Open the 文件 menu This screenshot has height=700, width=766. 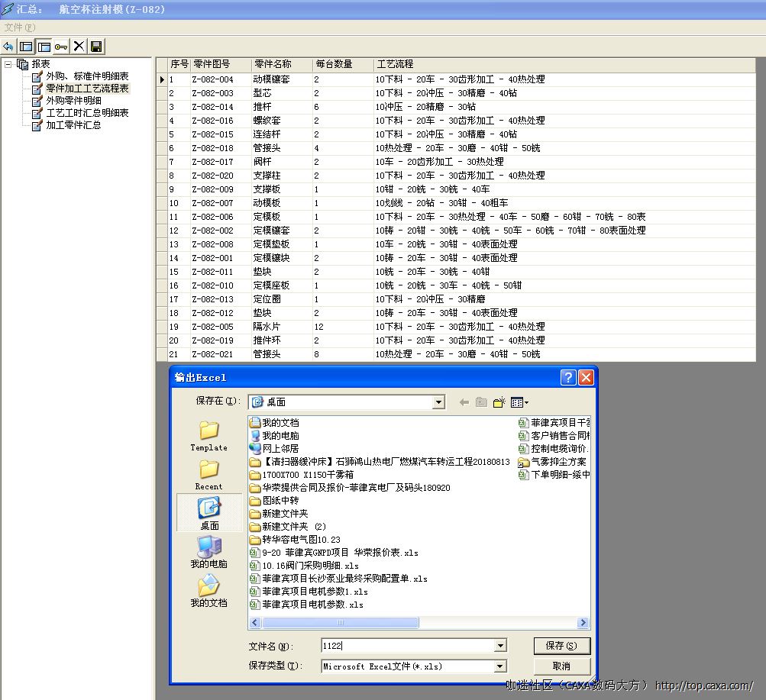coord(19,27)
